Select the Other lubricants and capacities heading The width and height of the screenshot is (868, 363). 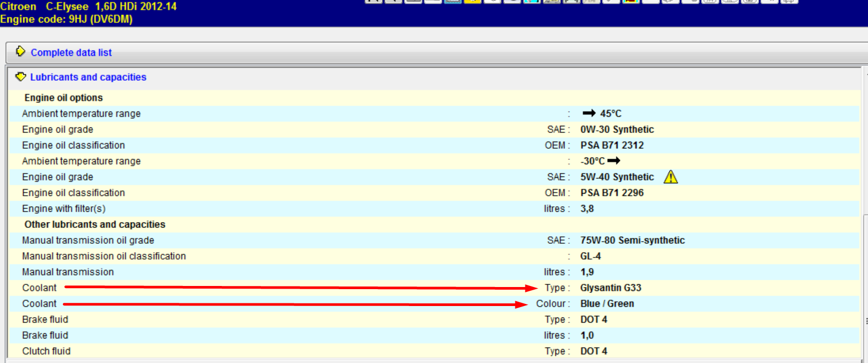click(95, 224)
